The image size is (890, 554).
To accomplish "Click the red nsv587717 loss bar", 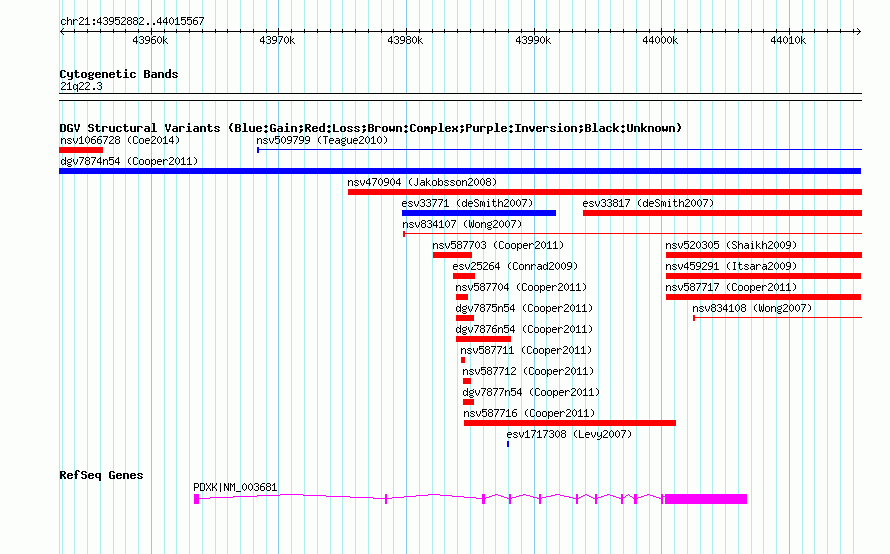I will pos(763,297).
